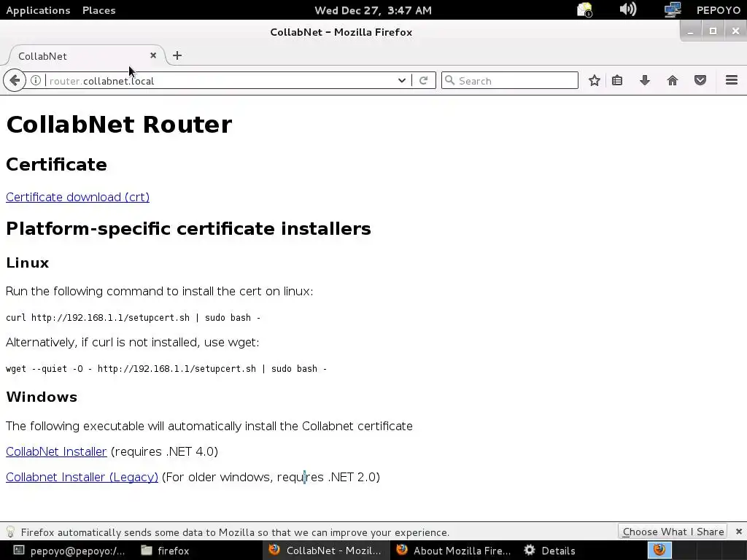Focus the Search input field

tap(510, 80)
